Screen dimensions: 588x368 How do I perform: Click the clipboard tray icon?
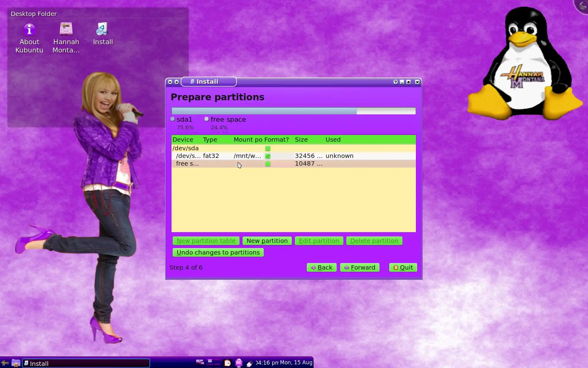pyautogui.click(x=228, y=363)
